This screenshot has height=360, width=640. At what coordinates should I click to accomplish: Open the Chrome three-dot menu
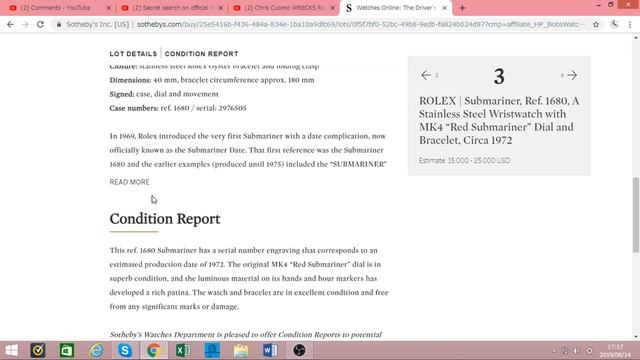click(x=630, y=24)
